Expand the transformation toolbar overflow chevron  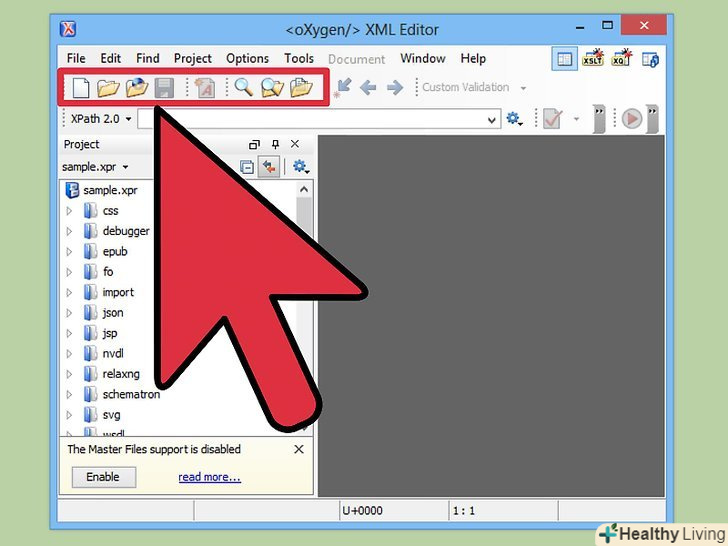click(652, 119)
